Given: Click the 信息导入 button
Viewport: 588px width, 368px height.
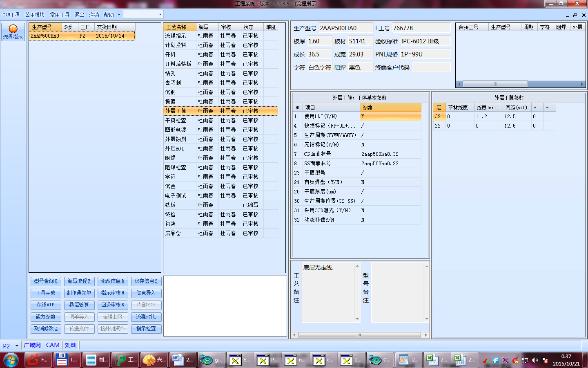Looking at the screenshot, I should 146,293.
